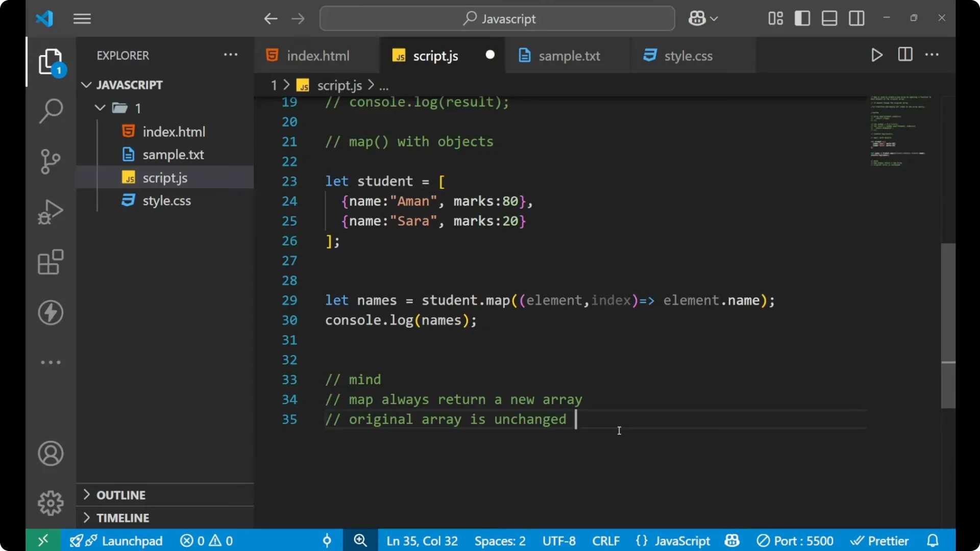The image size is (980, 551).
Task: Open the Search panel
Action: click(51, 111)
